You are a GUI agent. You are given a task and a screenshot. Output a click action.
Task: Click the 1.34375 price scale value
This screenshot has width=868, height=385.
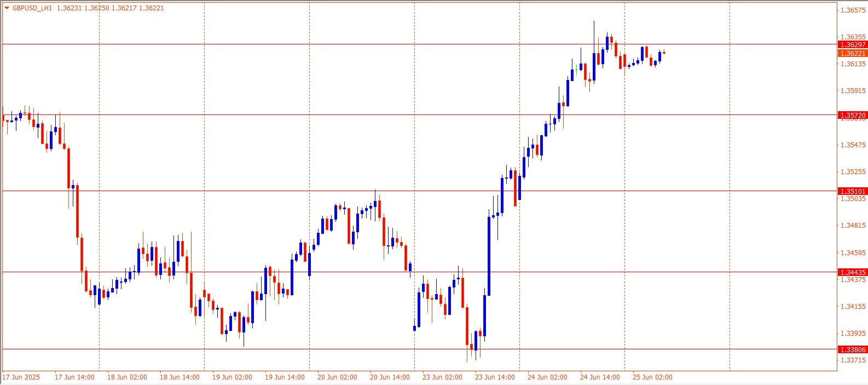click(853, 280)
